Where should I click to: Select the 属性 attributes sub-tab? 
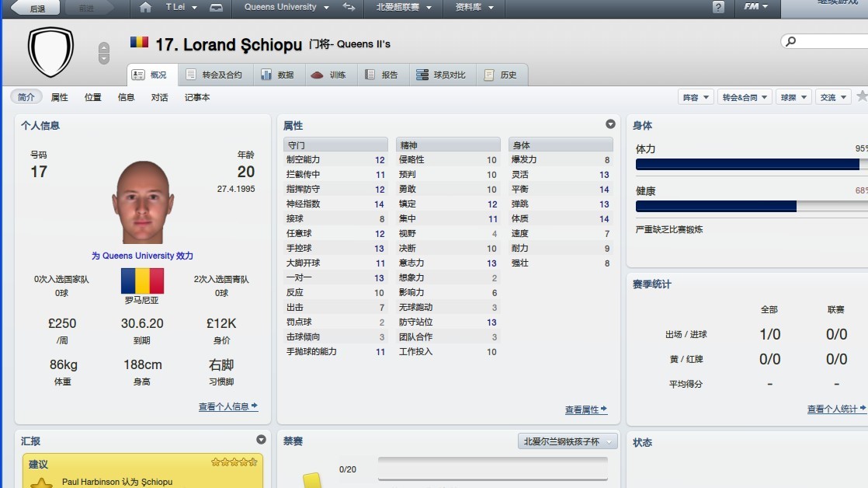coord(59,97)
